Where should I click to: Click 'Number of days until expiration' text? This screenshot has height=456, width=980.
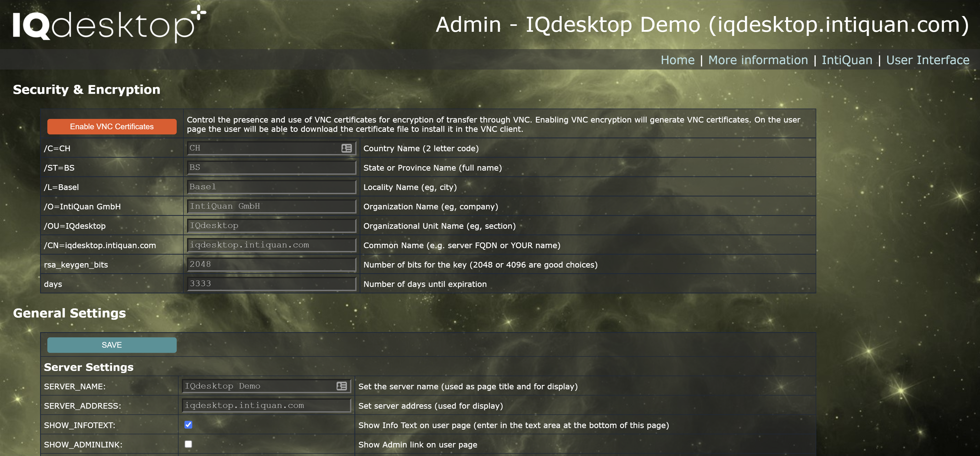pos(425,284)
